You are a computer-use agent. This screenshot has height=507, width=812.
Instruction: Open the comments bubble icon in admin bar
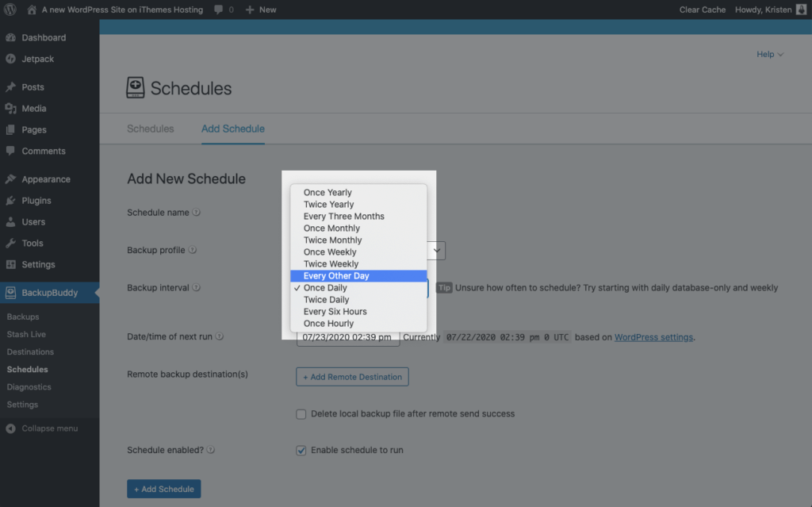[219, 10]
